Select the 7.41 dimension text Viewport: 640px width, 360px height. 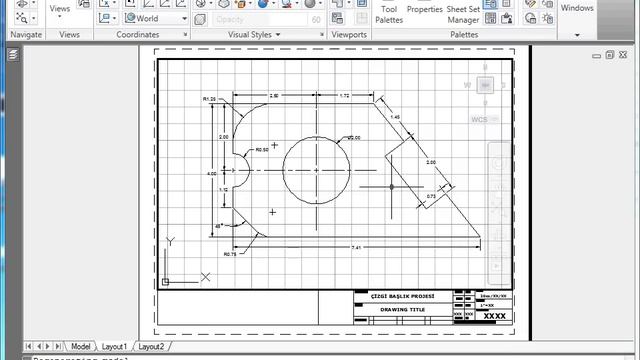356,248
